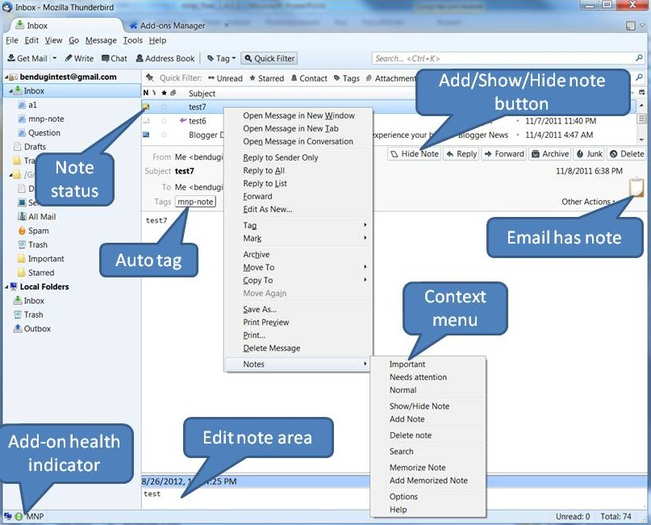Toggle the Quick Filter button
Viewport: 651px width, 525px height.
269,59
